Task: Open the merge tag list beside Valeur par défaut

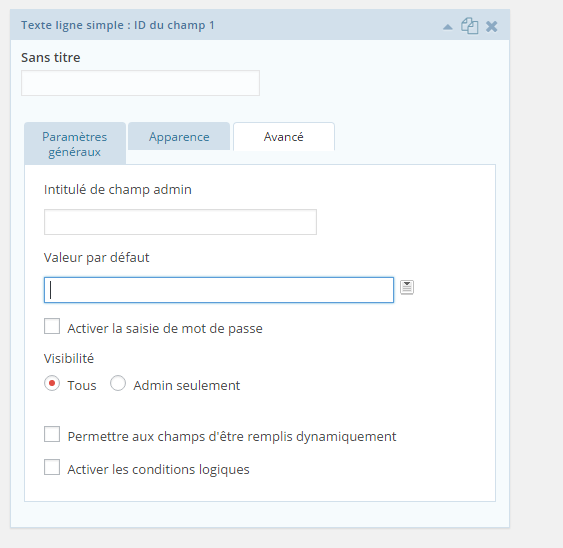Action: click(x=407, y=287)
